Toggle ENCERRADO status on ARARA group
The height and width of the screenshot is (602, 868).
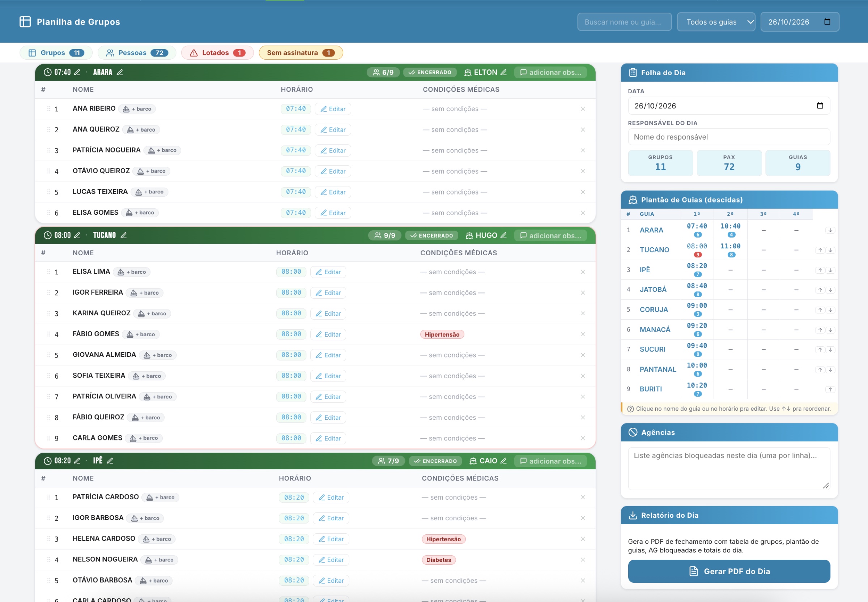[x=430, y=72]
